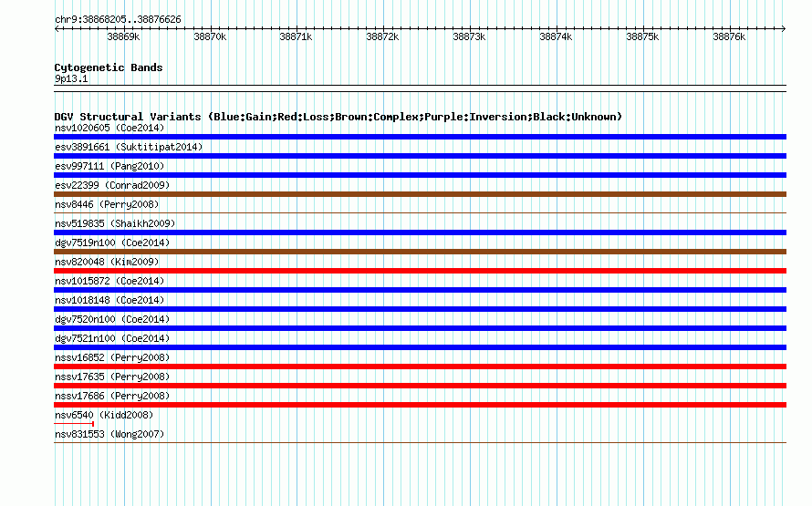Click the esv997111 (Pang2010) label

click(109, 166)
